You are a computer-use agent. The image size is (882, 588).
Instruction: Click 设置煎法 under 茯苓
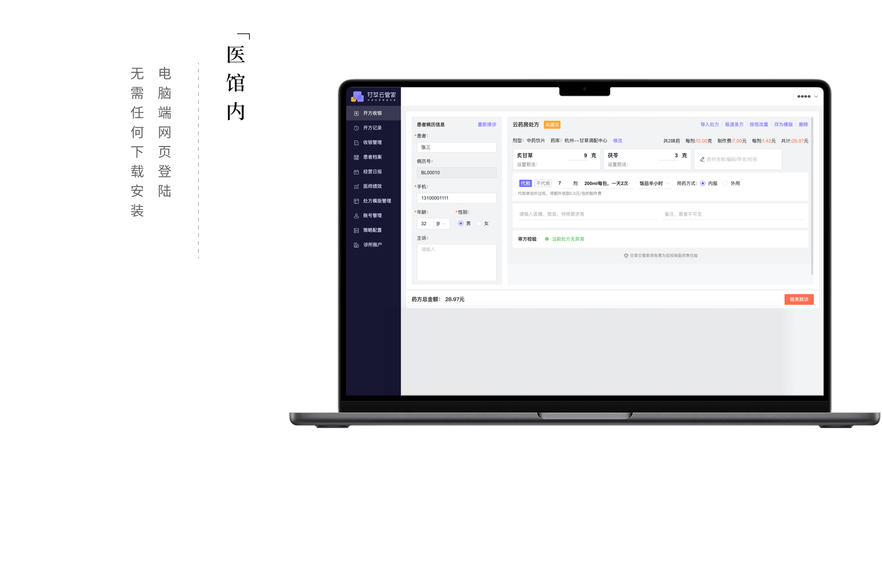tap(618, 165)
